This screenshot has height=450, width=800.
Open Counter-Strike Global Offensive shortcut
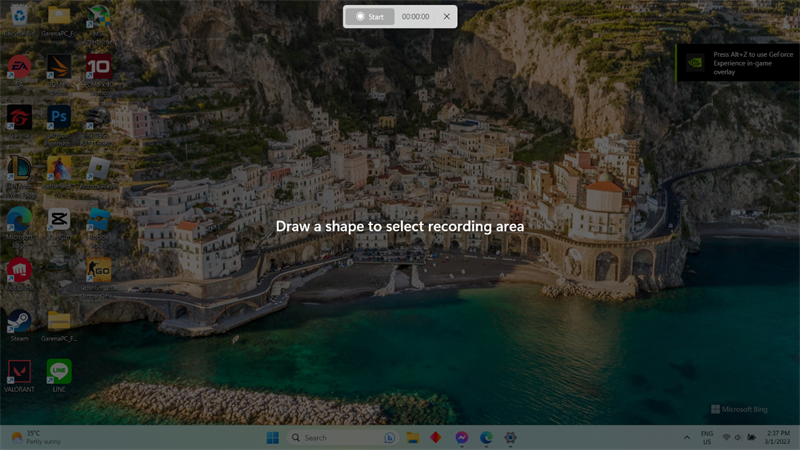tap(98, 278)
